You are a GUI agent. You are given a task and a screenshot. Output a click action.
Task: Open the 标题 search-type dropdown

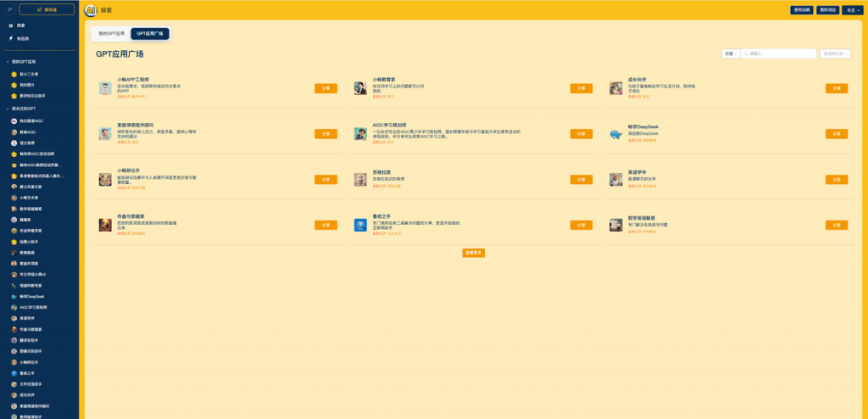pyautogui.click(x=731, y=53)
